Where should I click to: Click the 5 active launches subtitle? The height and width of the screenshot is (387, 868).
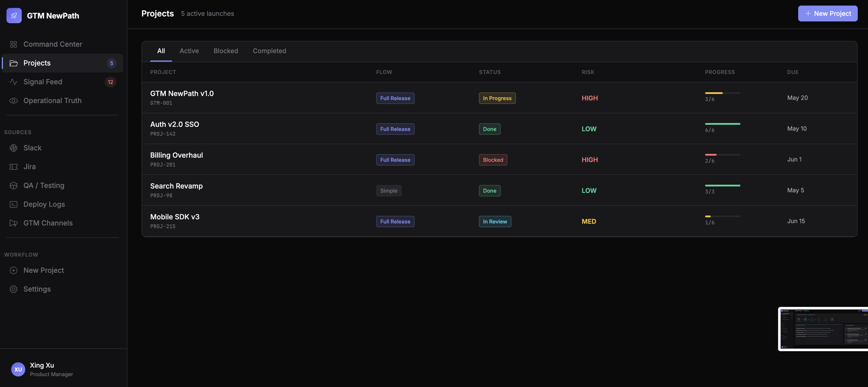207,14
